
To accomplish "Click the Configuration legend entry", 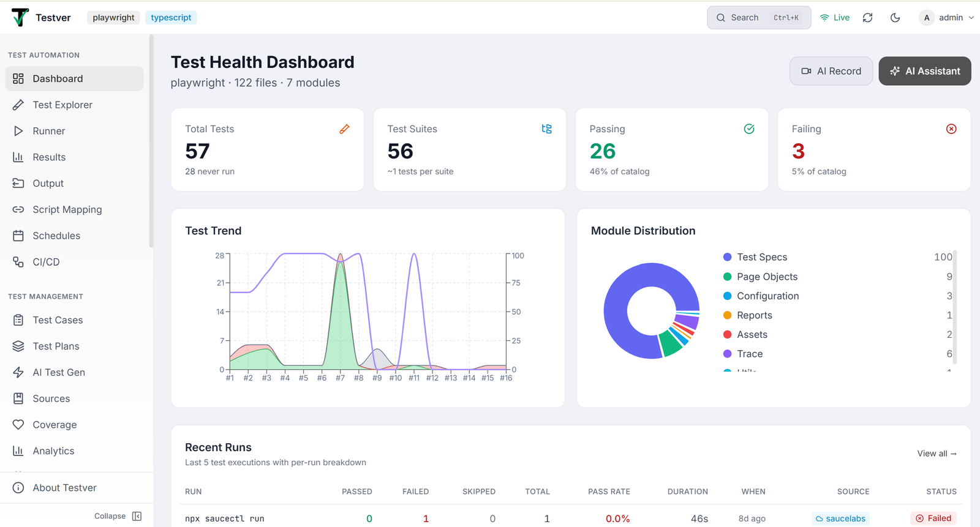I will click(837, 296).
